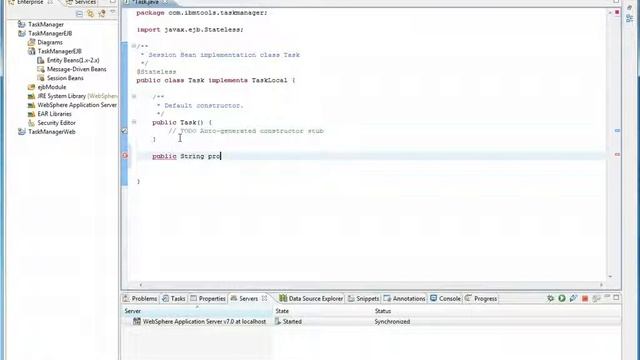Toggle Link with Editor icon
640x360 pixels.
click(91, 14)
